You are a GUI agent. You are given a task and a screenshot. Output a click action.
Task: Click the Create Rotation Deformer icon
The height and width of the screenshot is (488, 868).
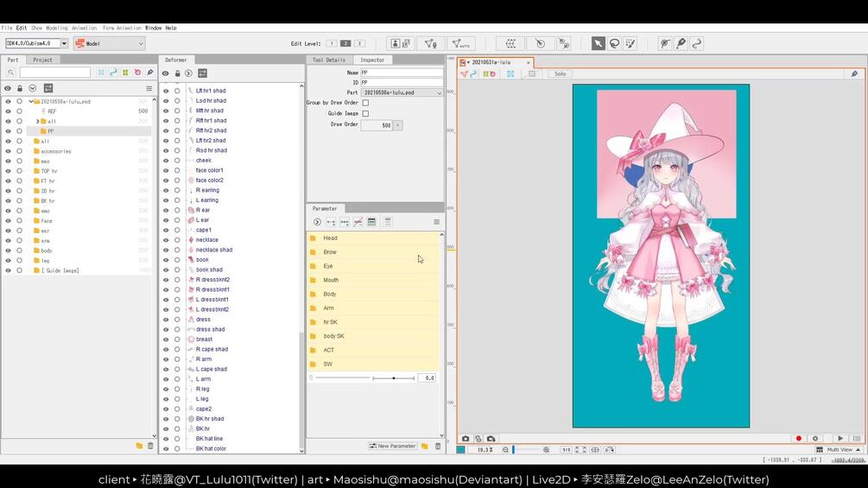tap(540, 43)
